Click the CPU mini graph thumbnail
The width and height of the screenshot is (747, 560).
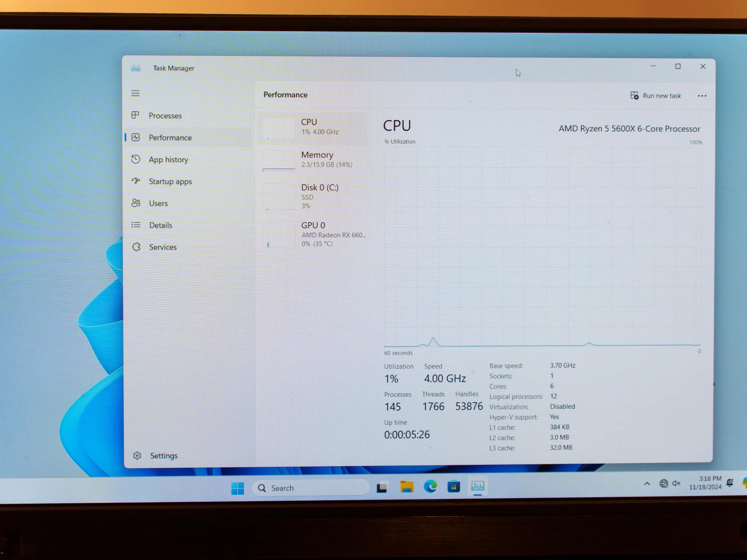coord(279,128)
